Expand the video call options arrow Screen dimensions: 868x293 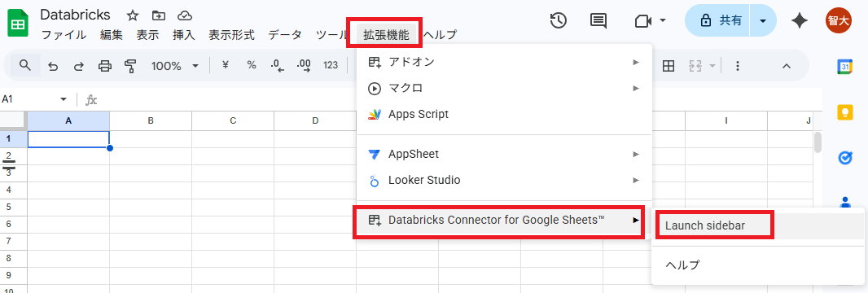coord(662,21)
